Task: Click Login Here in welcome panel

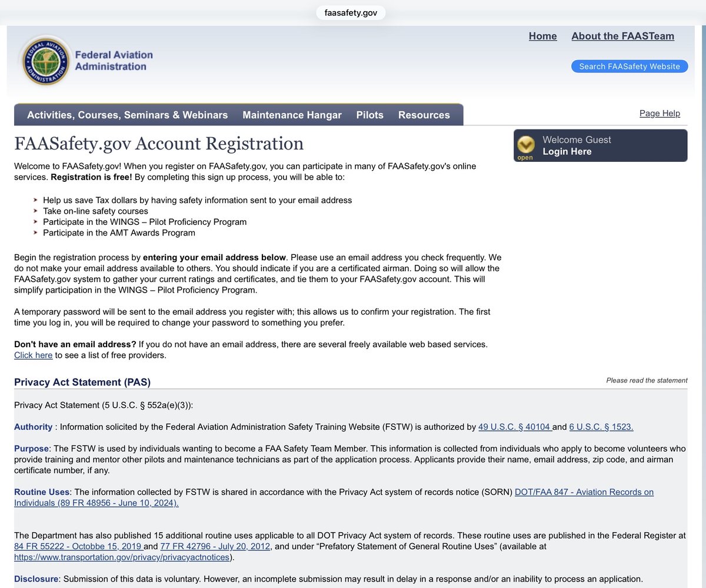Action: click(x=567, y=151)
